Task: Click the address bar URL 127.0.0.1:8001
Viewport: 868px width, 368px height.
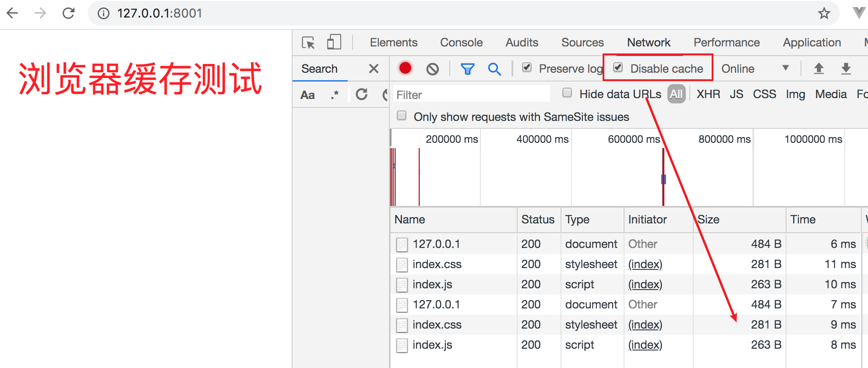Action: coord(159,13)
